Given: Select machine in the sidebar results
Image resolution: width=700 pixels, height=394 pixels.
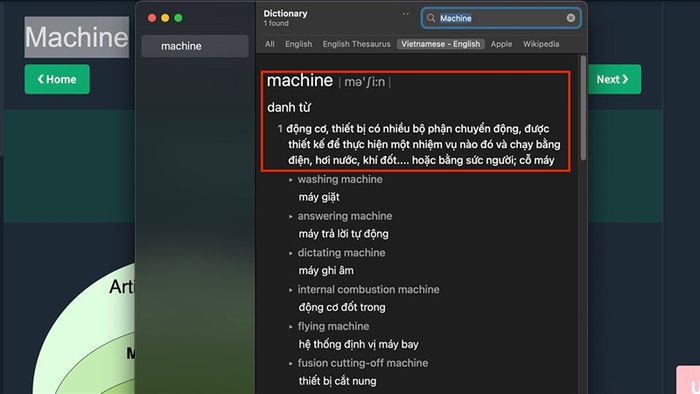Looking at the screenshot, I should (x=195, y=46).
